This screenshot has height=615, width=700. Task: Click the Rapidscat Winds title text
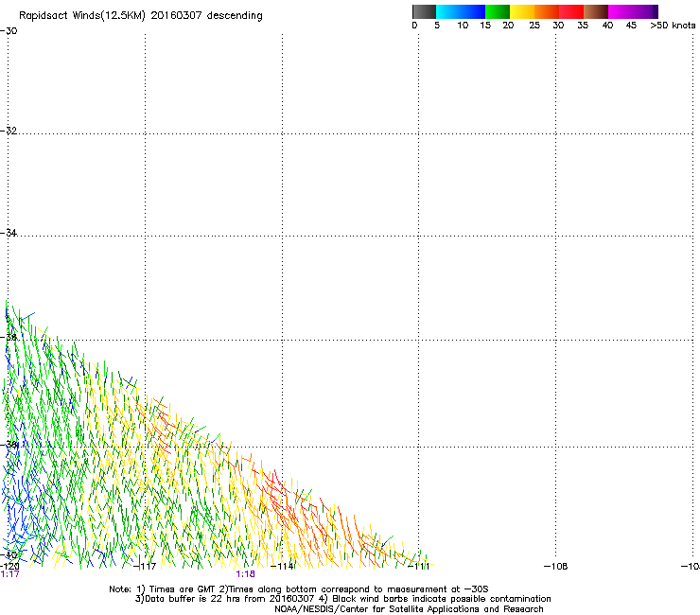(141, 16)
